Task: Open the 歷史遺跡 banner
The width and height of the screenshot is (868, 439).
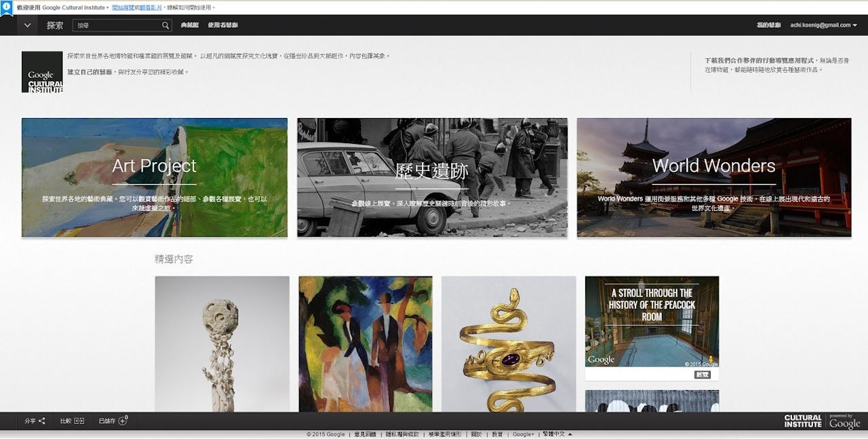Action: (x=432, y=178)
